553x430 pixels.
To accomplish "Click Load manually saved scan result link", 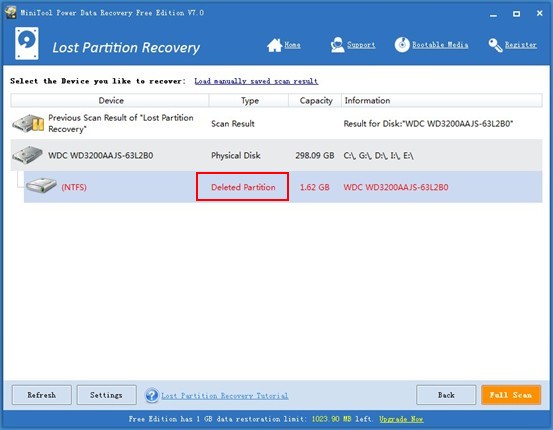I will [x=256, y=81].
